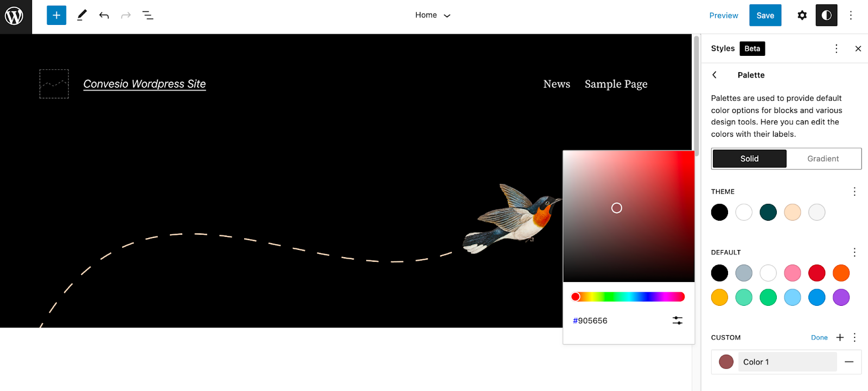
Task: Select the black Default color swatch
Action: pyautogui.click(x=719, y=273)
